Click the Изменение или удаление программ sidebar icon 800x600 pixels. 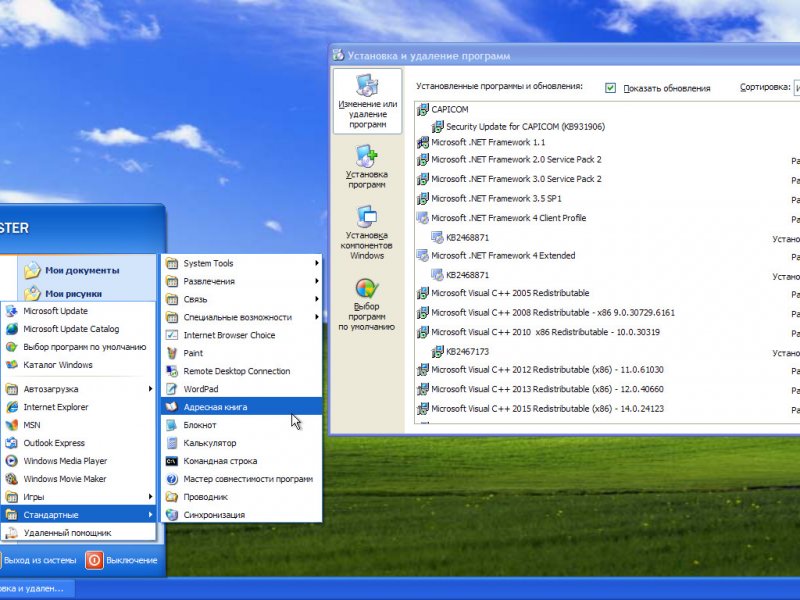click(367, 85)
